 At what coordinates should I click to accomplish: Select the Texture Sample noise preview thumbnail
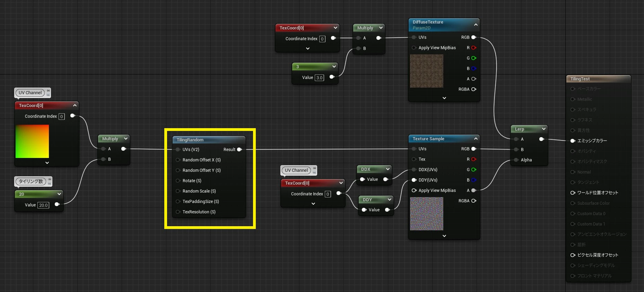(427, 214)
